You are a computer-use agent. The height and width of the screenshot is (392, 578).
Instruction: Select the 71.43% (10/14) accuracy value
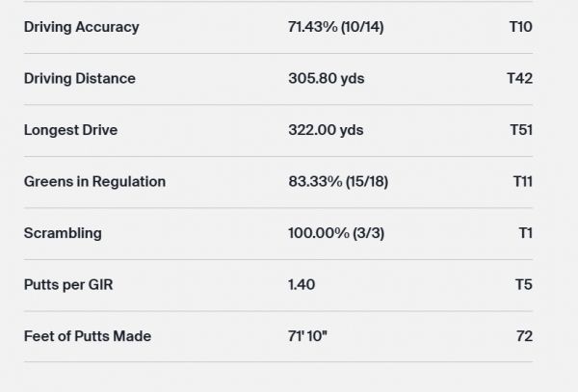(335, 27)
